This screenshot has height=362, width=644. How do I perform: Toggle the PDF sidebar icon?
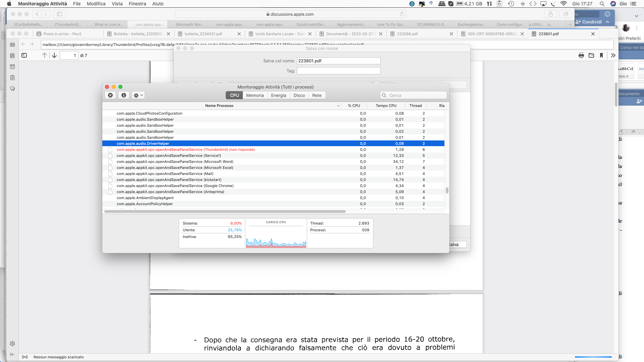pyautogui.click(x=24, y=56)
